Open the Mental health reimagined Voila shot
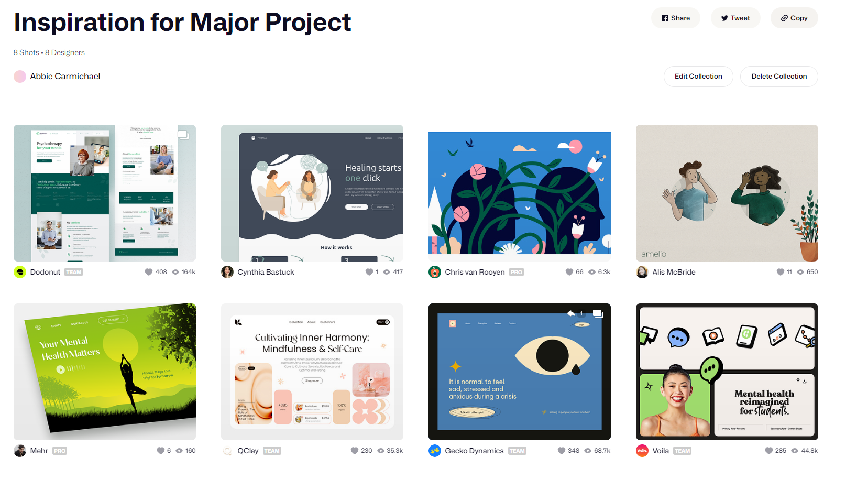868x479 pixels. 727,372
